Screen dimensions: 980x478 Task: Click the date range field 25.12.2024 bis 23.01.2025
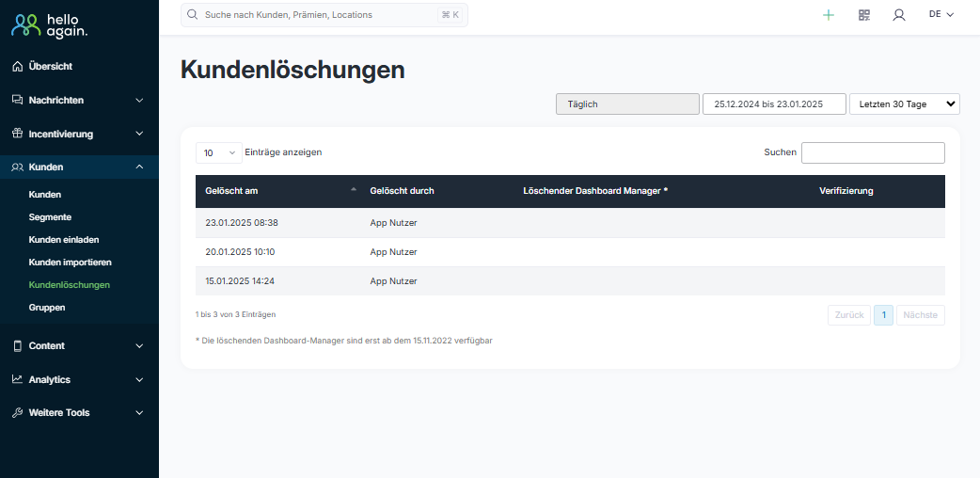tap(774, 104)
